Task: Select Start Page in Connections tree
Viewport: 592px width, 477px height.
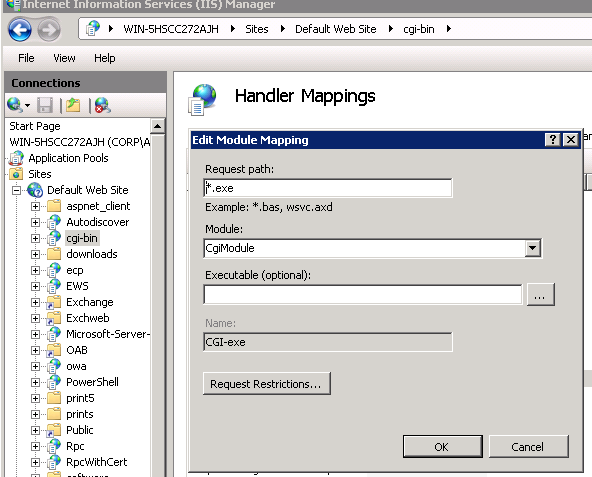Action: (x=35, y=126)
